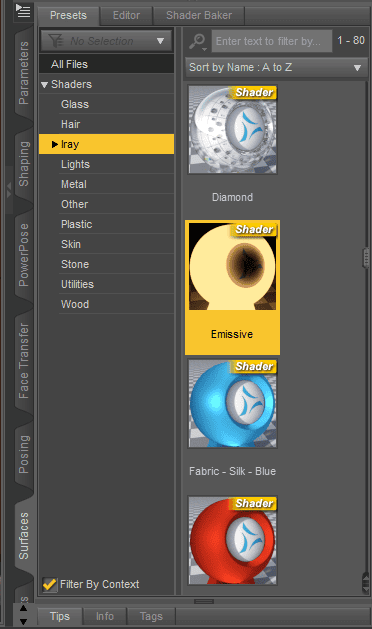The image size is (372, 629).
Task: Click the filter funnel icon
Action: coord(55,41)
